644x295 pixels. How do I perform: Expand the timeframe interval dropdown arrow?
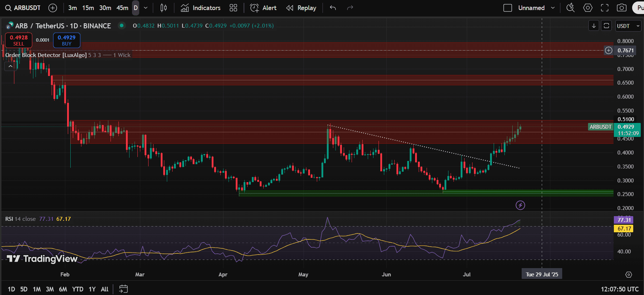[146, 8]
